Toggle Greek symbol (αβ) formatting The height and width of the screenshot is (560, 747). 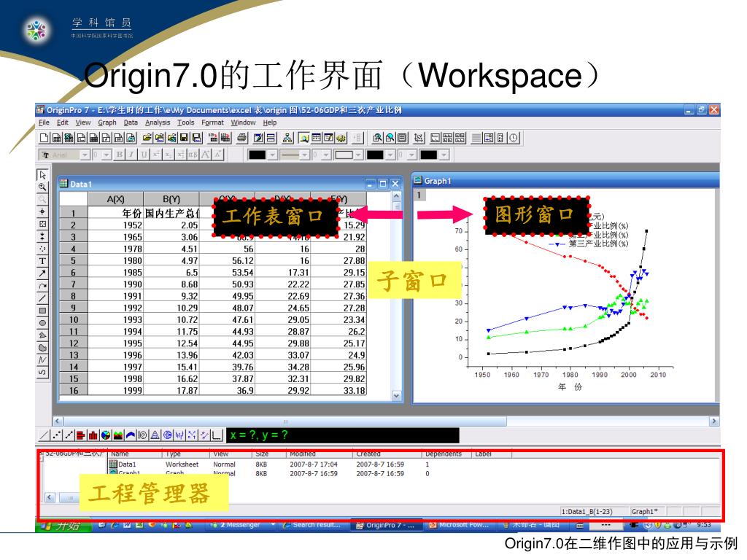pos(193,155)
